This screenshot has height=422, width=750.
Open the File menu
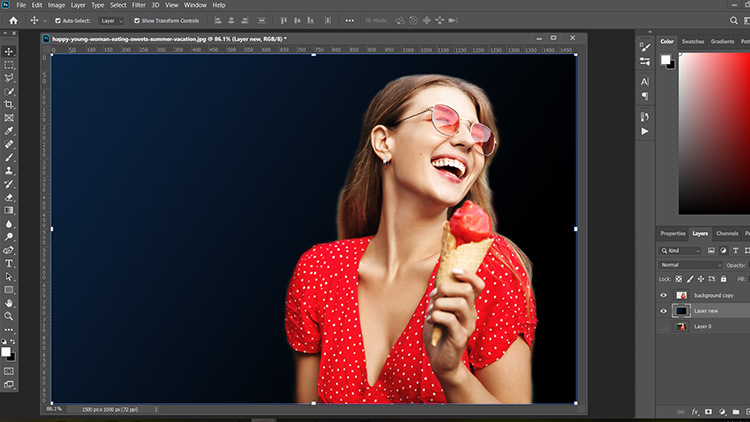[x=21, y=5]
